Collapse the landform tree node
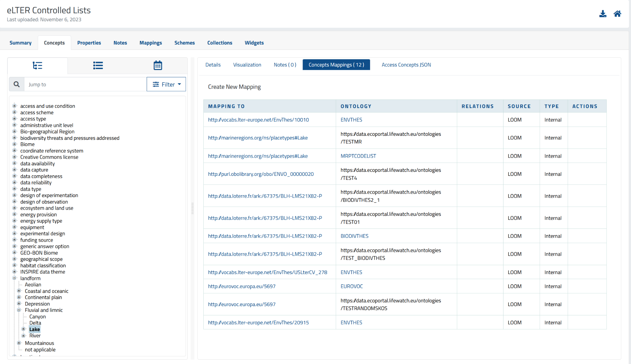The height and width of the screenshot is (364, 631). point(14,278)
